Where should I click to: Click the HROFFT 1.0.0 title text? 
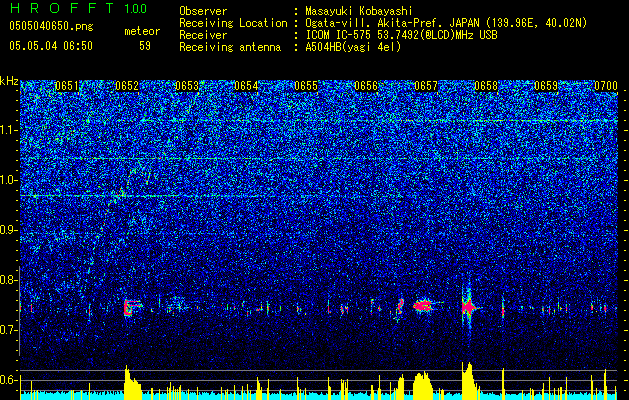tap(78, 8)
